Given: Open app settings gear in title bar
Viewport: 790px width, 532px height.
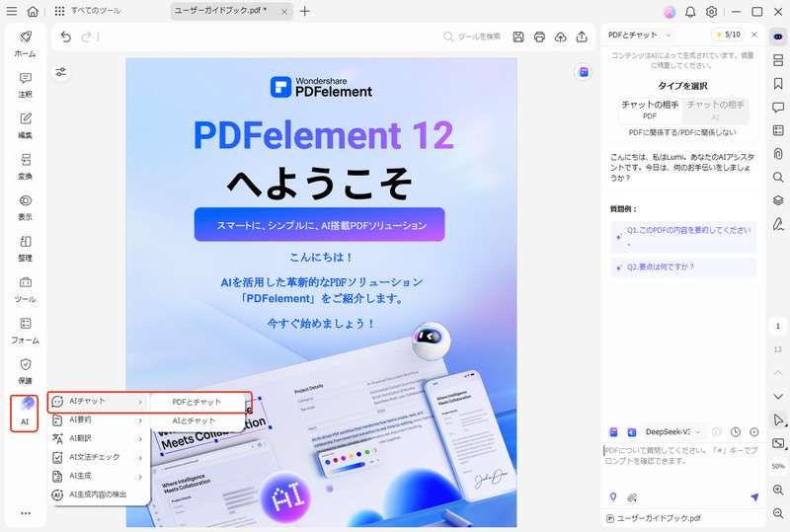Looking at the screenshot, I should [711, 12].
